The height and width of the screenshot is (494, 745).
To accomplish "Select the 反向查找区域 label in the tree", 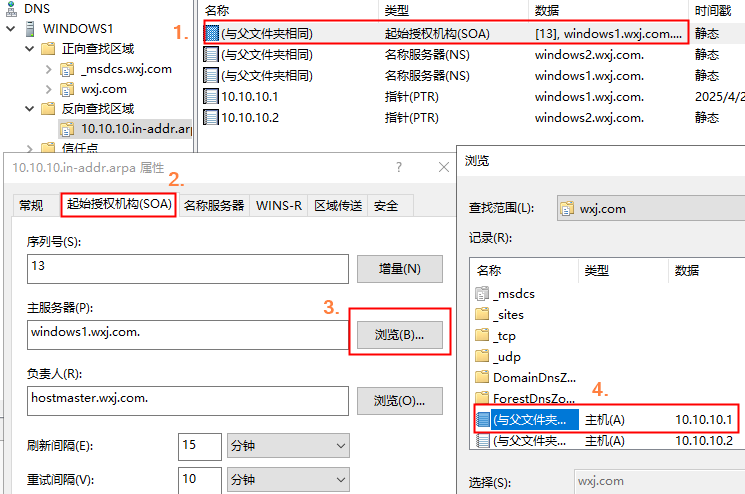I will click(x=98, y=109).
